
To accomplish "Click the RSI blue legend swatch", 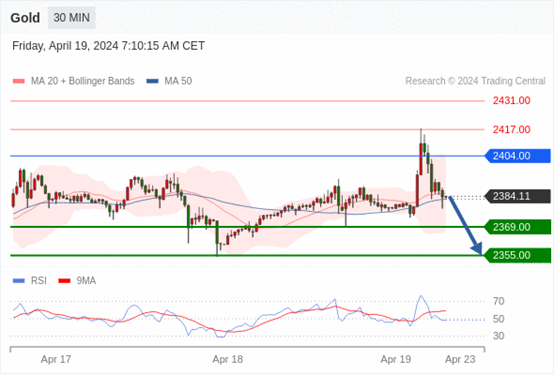I will (x=19, y=281).
